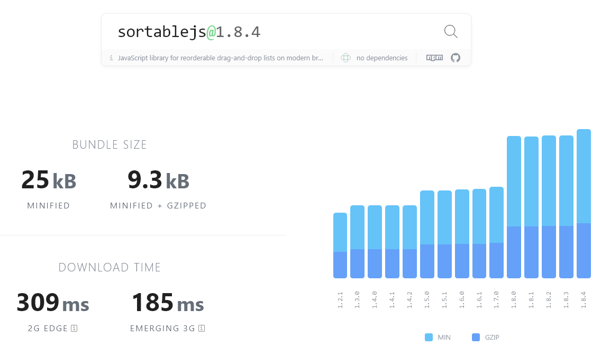Screen dimensions: 601x364
Task: Select the 1.8.3 version bar
Action: (566, 207)
